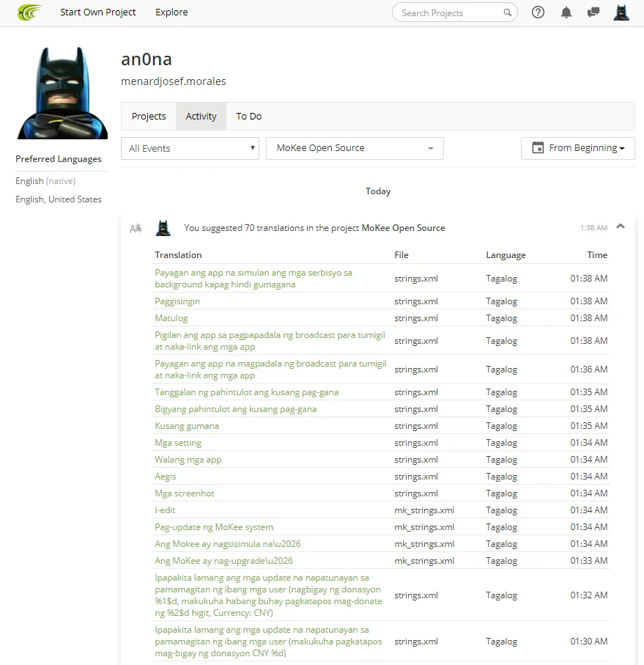
Task: Open 'Tanggalan ng pahintulot ang kusang pag-gana'
Action: pyautogui.click(x=247, y=392)
